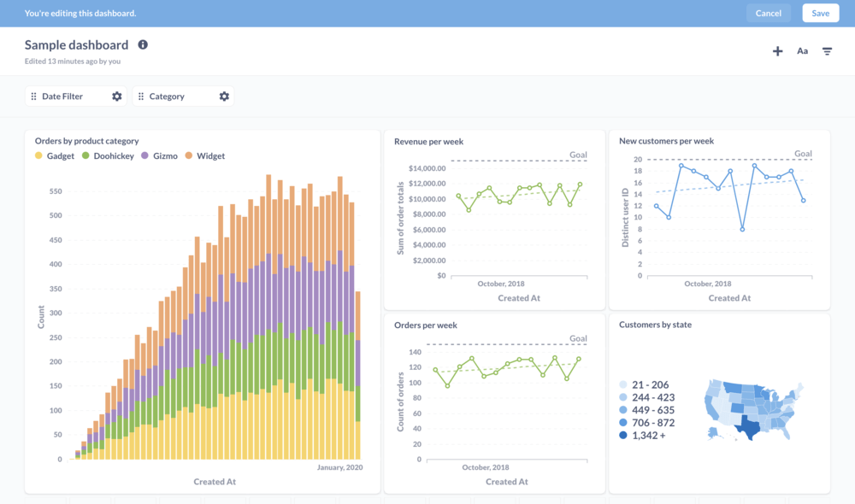This screenshot has width=855, height=504.
Task: Open the Category filter settings gear
Action: tap(224, 97)
